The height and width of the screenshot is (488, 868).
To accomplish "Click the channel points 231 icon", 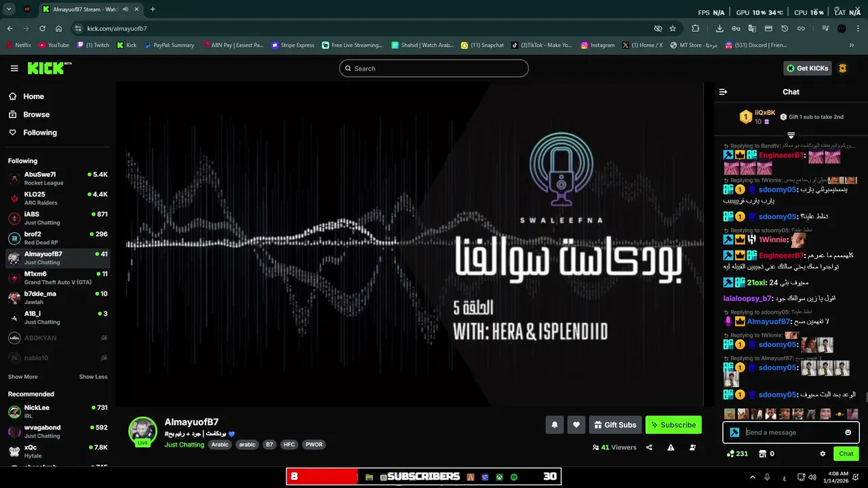I will point(730,453).
